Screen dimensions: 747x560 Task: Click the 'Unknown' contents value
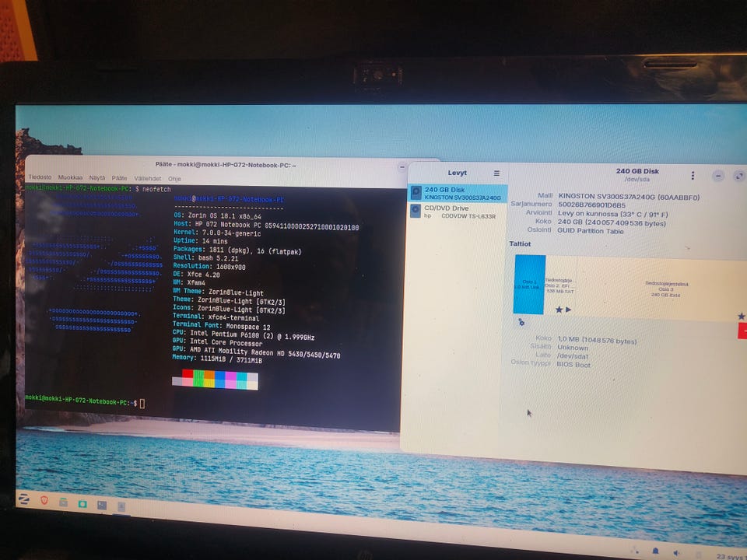pyautogui.click(x=573, y=347)
